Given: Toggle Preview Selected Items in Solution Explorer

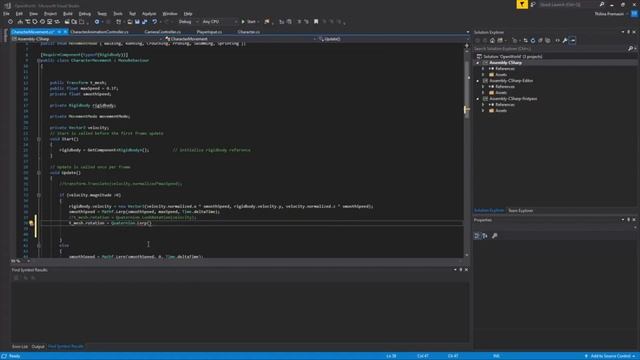Looking at the screenshot, I should coord(573,40).
